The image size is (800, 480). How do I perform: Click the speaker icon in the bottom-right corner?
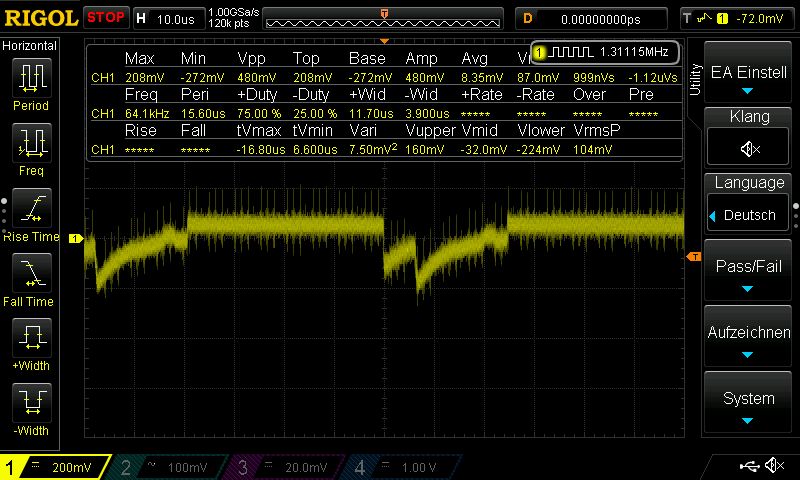[x=774, y=466]
